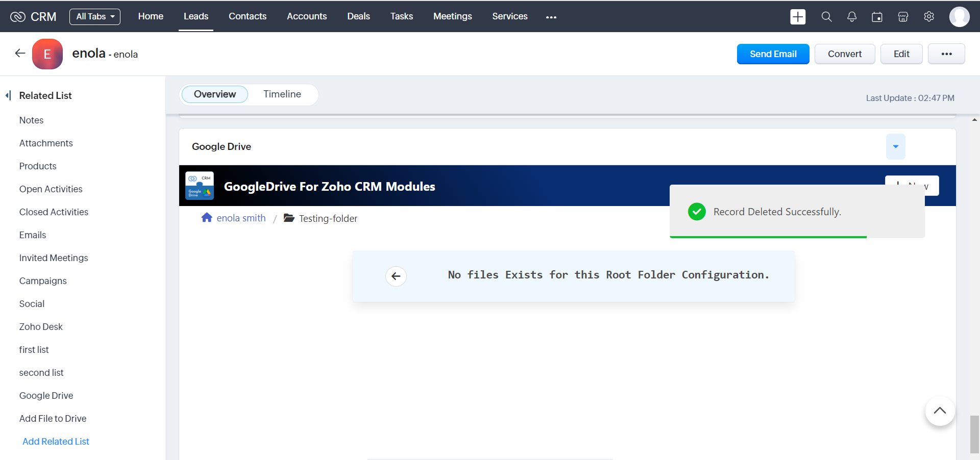The height and width of the screenshot is (460, 980).
Task: Click the round back arrow in empty folder message
Action: pos(396,276)
